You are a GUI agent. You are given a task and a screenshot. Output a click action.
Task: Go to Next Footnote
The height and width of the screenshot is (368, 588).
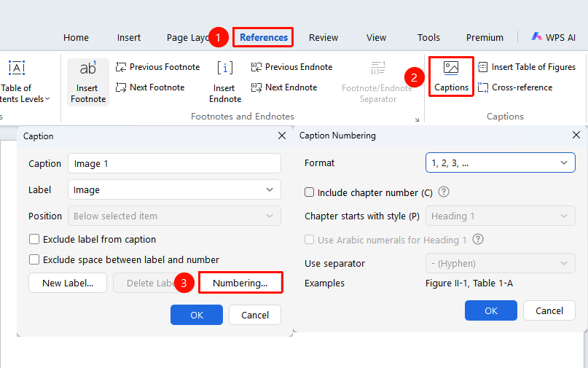pyautogui.click(x=150, y=87)
